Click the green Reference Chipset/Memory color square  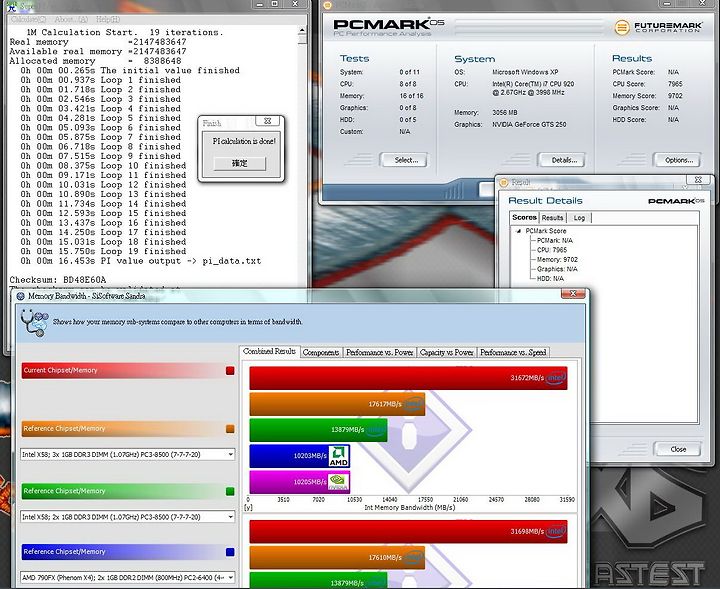pos(230,491)
